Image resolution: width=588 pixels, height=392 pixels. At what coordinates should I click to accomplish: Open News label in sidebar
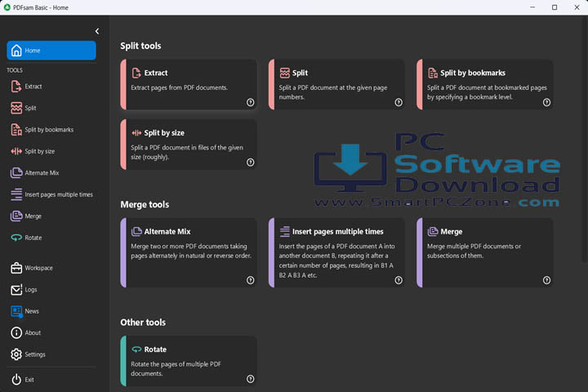coord(32,311)
